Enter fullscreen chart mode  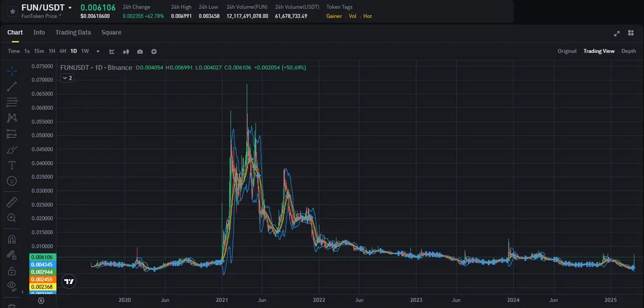pyautogui.click(x=617, y=33)
